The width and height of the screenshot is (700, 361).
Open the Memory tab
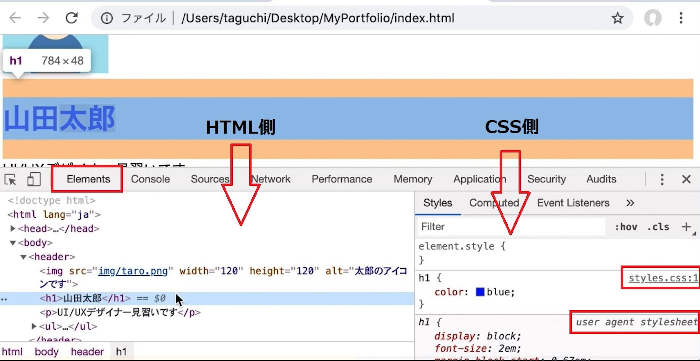tap(412, 179)
